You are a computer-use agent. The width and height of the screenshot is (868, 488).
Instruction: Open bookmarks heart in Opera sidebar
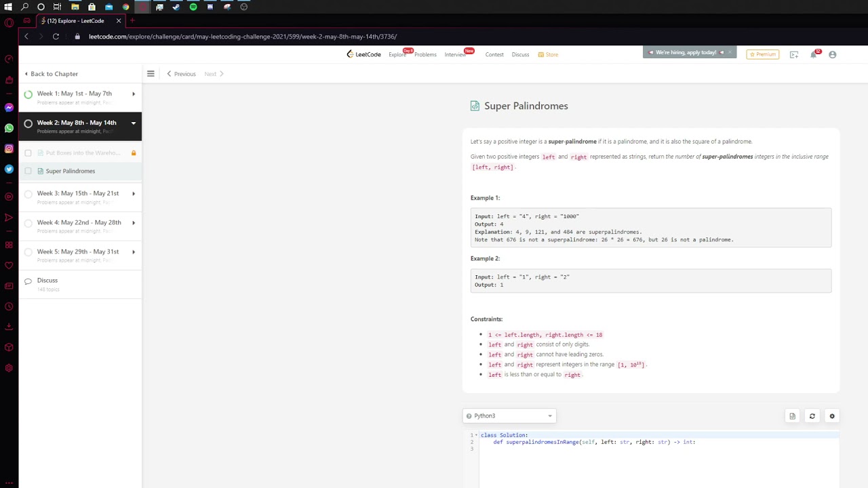pos(9,265)
